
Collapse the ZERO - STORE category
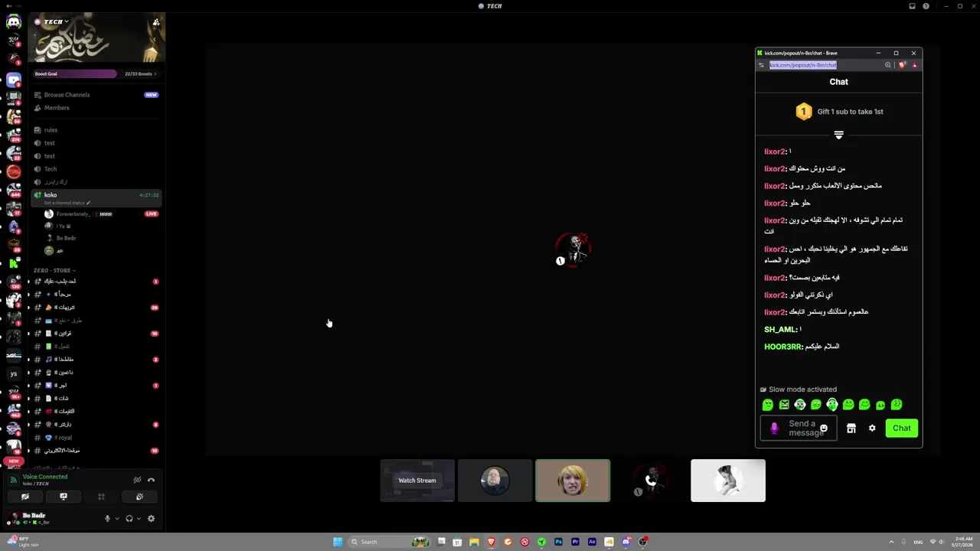coord(55,270)
